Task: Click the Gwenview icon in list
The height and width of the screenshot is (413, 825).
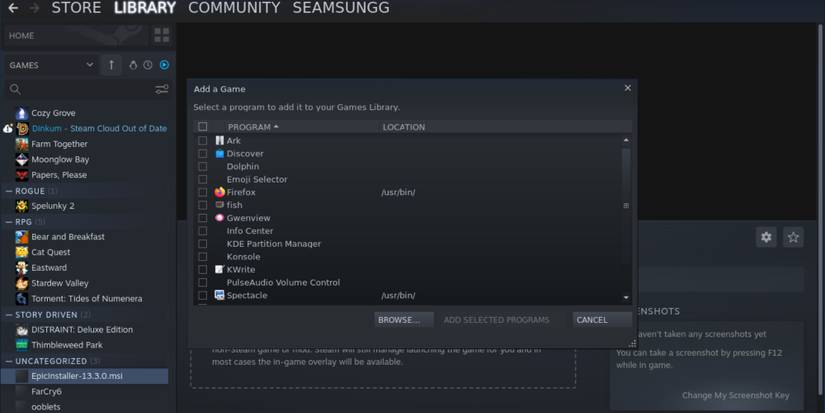Action: tap(219, 218)
